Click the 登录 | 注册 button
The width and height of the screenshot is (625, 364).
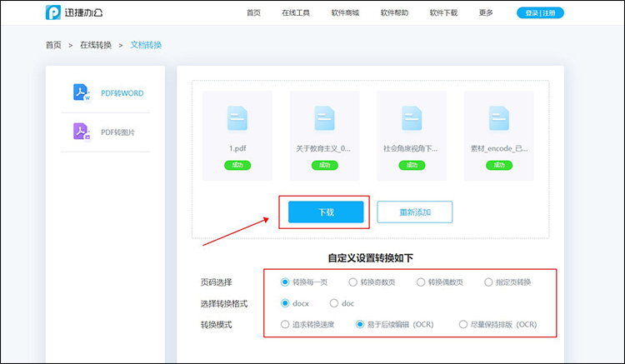540,13
